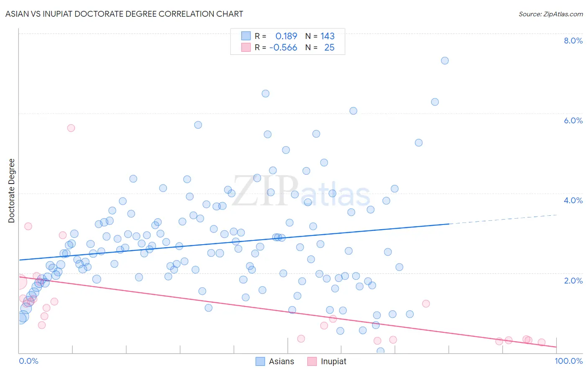The height and width of the screenshot is (373, 588).
Task: Select the Asians legend label
Action: [x=281, y=361]
